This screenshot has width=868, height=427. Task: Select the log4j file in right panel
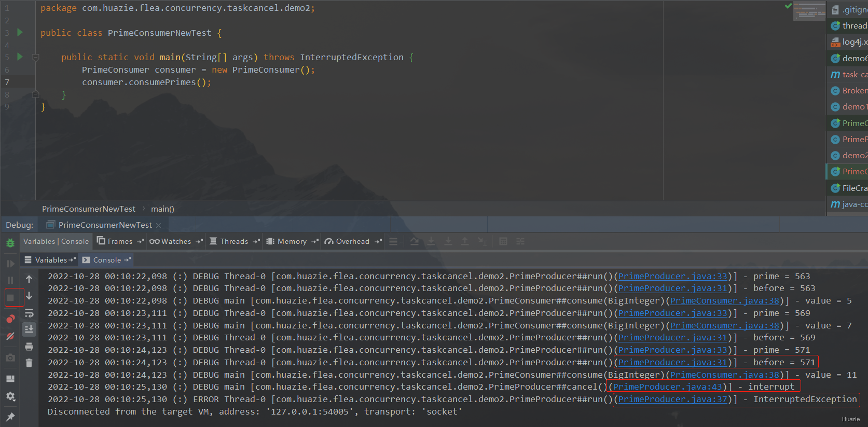pos(849,42)
